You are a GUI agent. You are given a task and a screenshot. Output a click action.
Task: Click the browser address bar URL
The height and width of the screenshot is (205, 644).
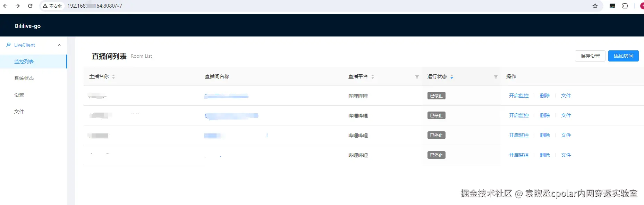tap(95, 6)
